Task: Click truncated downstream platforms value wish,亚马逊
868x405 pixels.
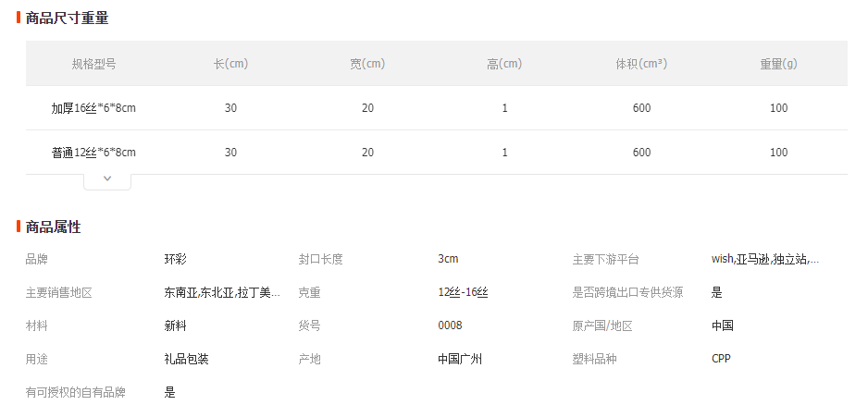Action: (764, 259)
